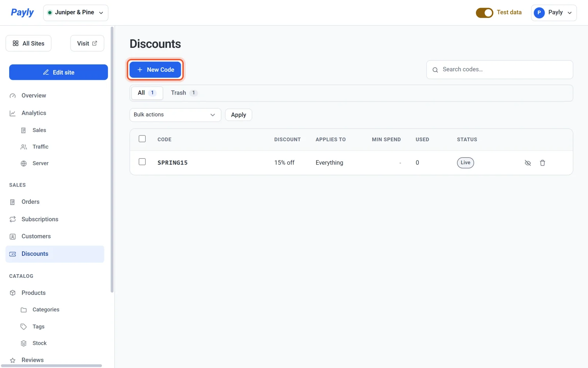Click the SPRING15 code name
The image size is (588, 368).
172,163
